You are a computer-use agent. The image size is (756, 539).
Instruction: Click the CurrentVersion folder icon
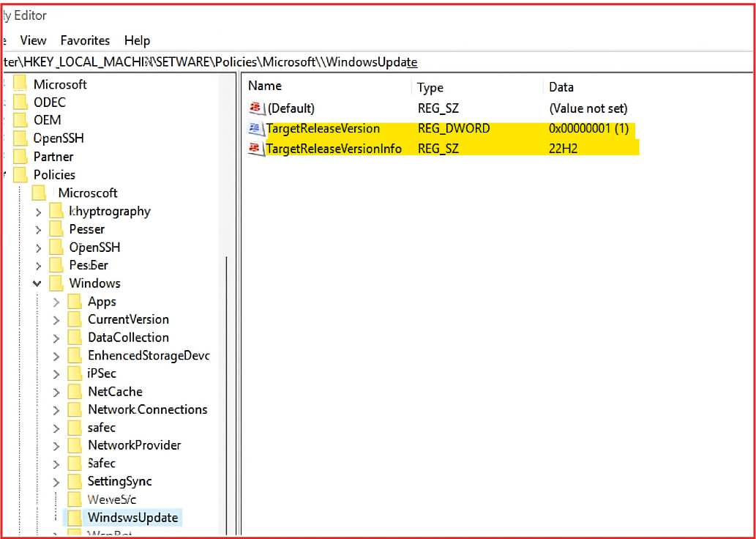click(75, 319)
